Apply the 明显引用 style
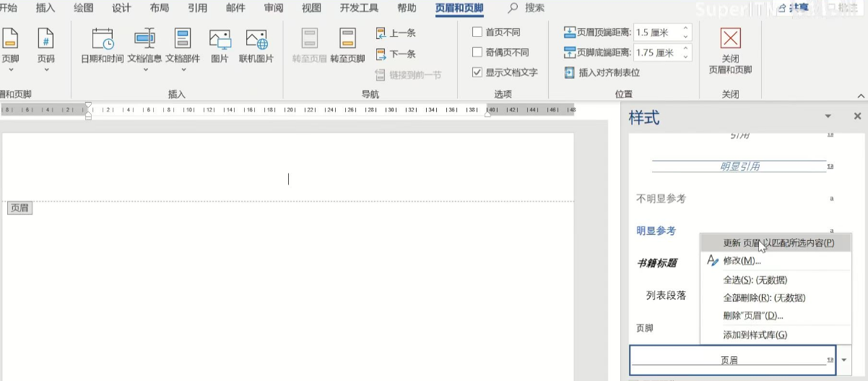 point(739,166)
